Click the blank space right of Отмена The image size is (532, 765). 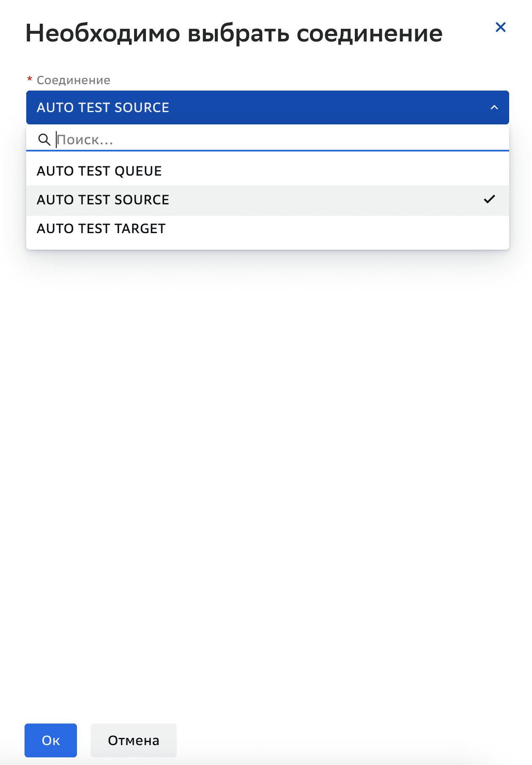pyautogui.click(x=338, y=740)
